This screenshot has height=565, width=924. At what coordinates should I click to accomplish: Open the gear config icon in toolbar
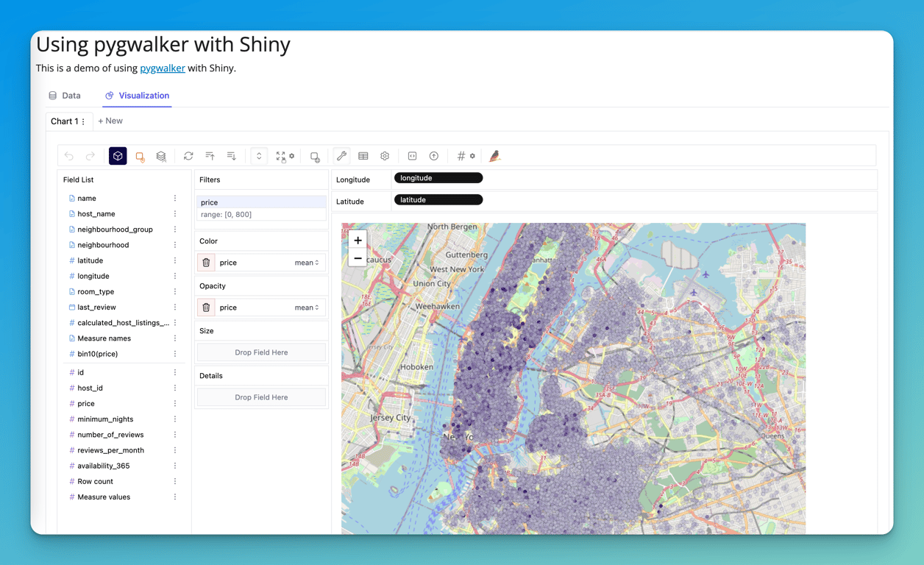pos(385,156)
